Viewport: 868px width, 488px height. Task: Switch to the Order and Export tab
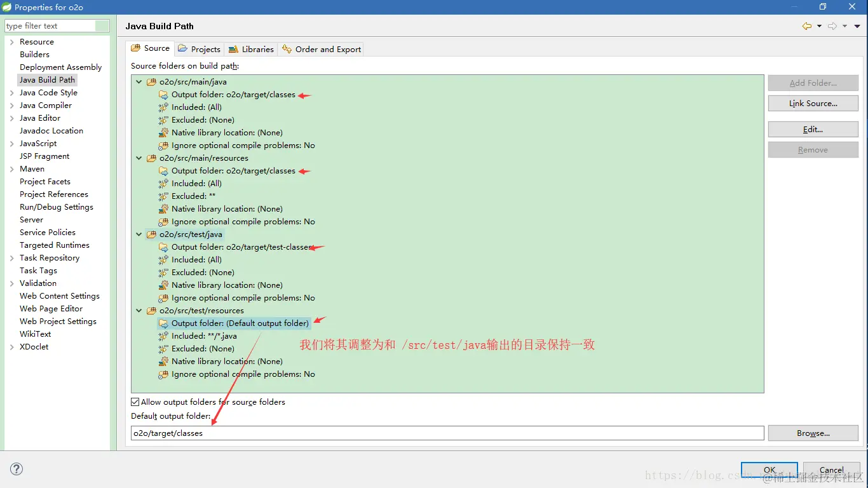click(321, 49)
